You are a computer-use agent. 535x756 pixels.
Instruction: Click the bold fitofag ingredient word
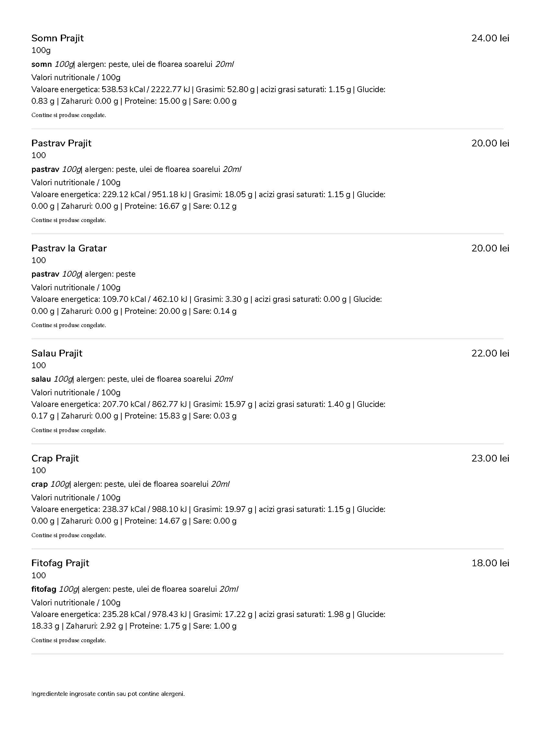click(x=44, y=589)
